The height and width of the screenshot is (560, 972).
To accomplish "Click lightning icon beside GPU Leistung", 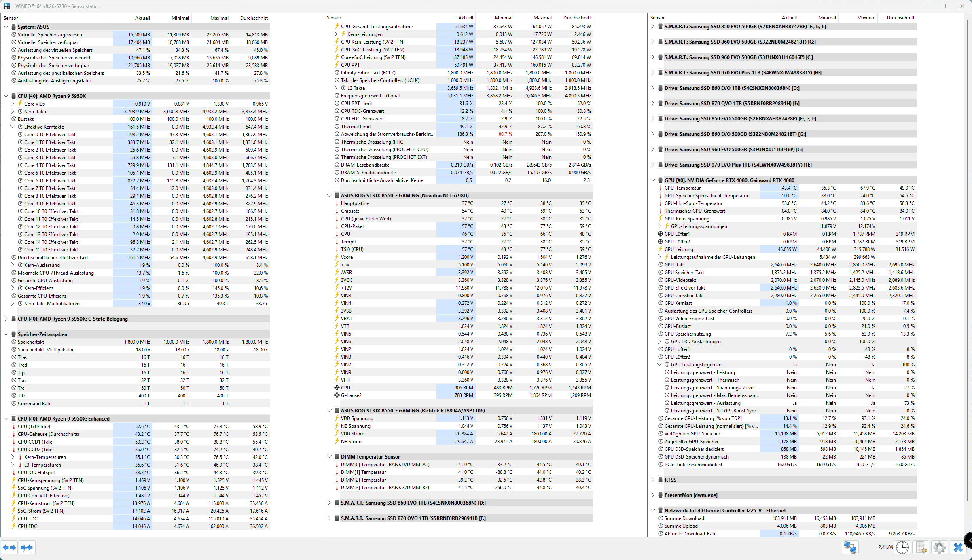I will click(x=660, y=249).
